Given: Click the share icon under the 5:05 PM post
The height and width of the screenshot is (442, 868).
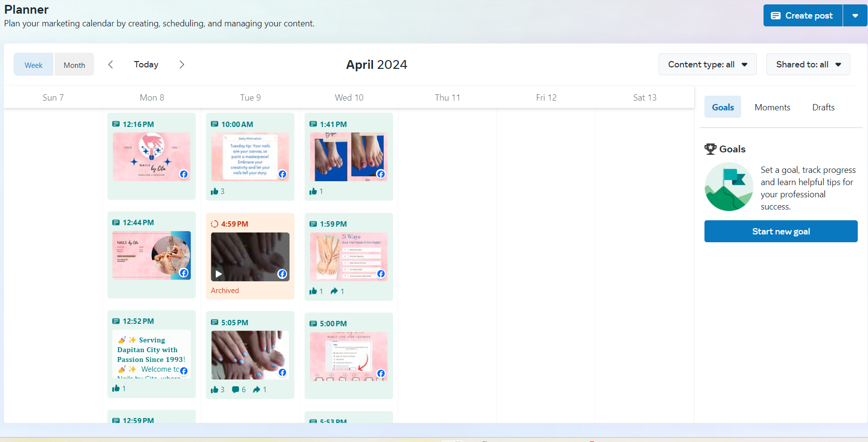Looking at the screenshot, I should pyautogui.click(x=257, y=389).
